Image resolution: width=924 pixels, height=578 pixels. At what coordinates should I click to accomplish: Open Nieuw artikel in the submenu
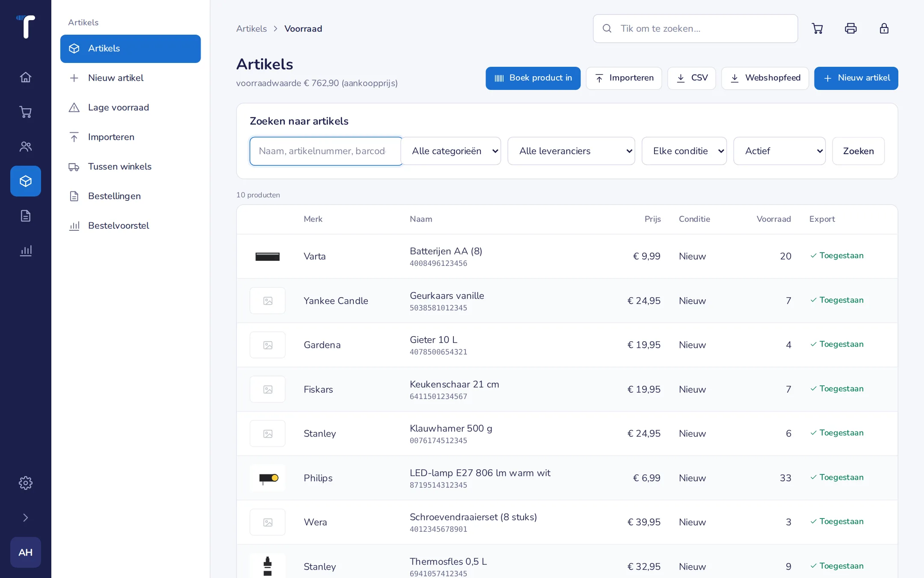click(x=130, y=78)
